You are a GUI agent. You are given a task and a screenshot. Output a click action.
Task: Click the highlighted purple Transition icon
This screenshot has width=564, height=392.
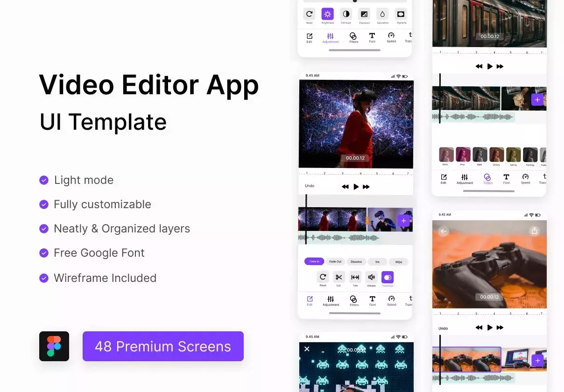coord(388,277)
